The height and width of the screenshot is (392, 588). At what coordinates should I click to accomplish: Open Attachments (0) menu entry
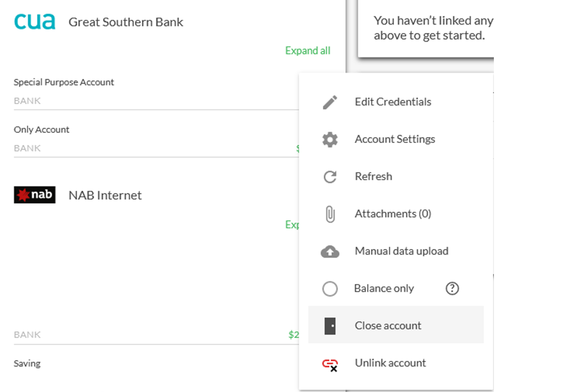point(396,214)
